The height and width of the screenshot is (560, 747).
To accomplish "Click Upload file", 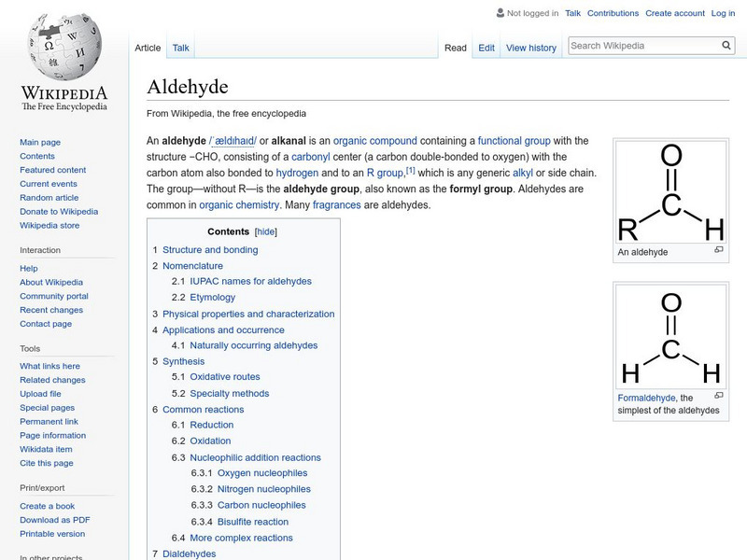I will [40, 393].
